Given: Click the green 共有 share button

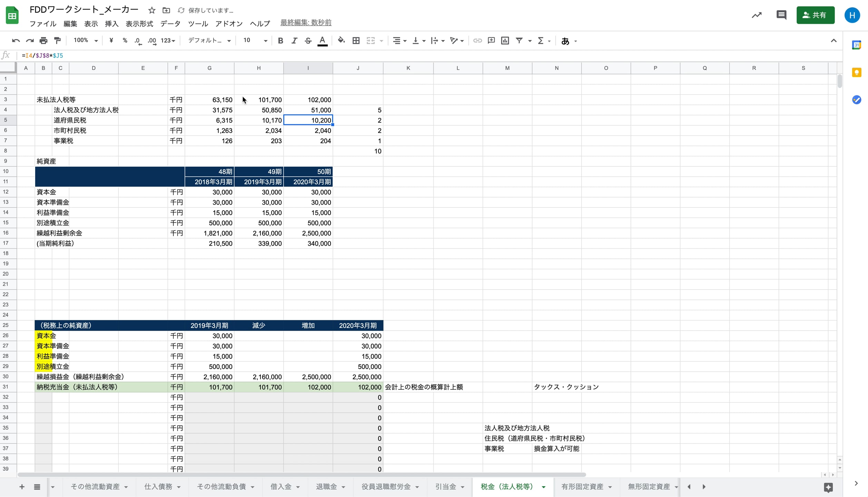Looking at the screenshot, I should (815, 15).
